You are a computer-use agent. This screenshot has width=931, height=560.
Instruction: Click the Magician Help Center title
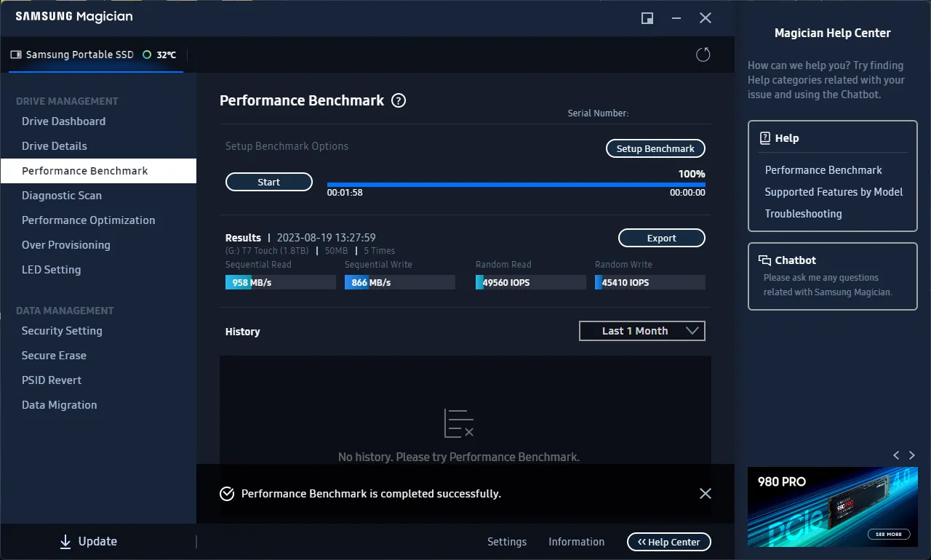coord(833,33)
